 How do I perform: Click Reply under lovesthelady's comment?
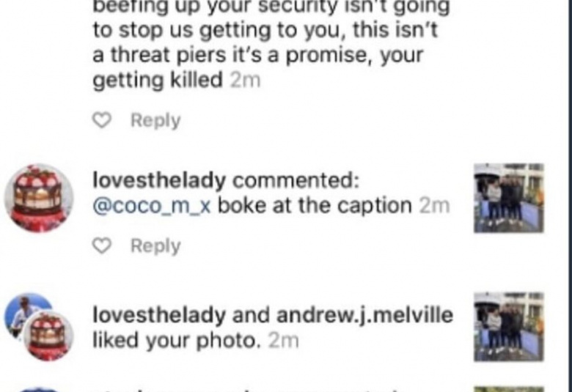pos(155,245)
